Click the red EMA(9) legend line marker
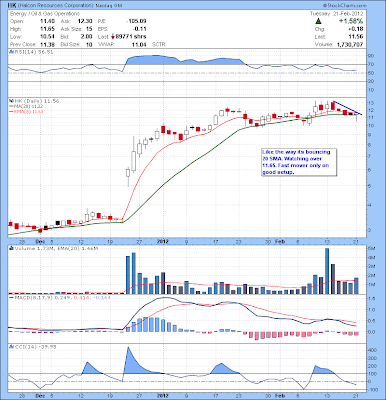 (11, 111)
